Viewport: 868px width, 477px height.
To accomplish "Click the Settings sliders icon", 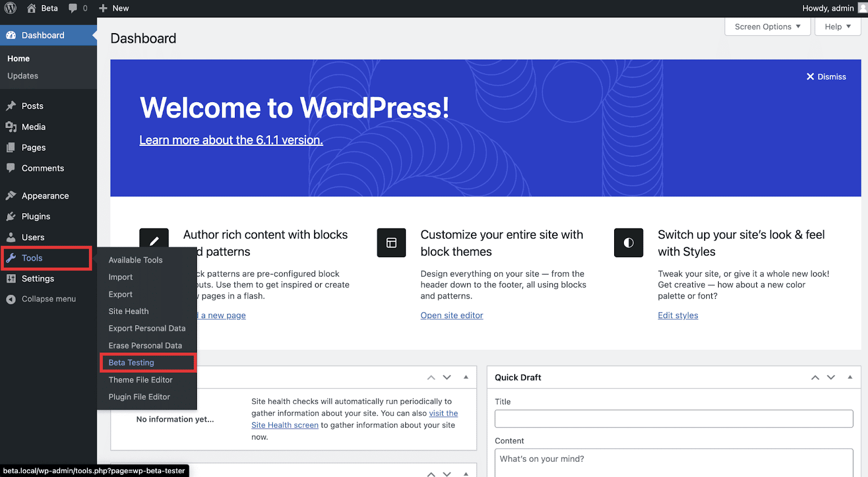I will [x=11, y=278].
